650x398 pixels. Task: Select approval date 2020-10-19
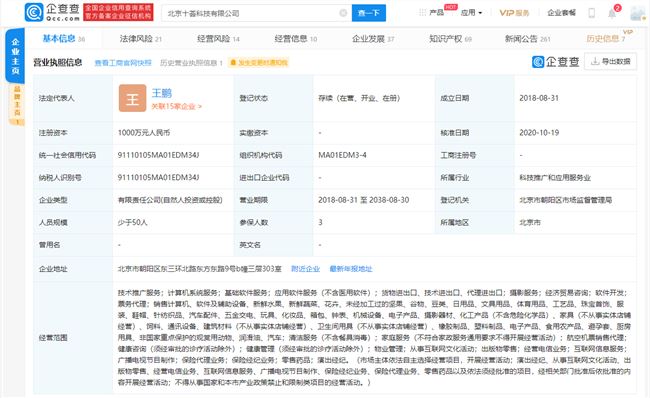(x=539, y=133)
